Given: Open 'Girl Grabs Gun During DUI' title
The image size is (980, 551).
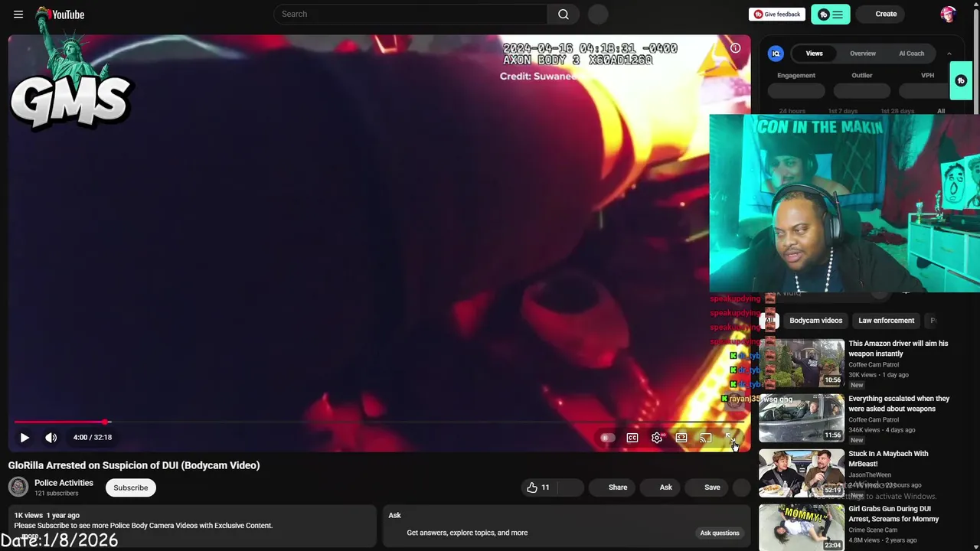Looking at the screenshot, I should click(x=893, y=514).
